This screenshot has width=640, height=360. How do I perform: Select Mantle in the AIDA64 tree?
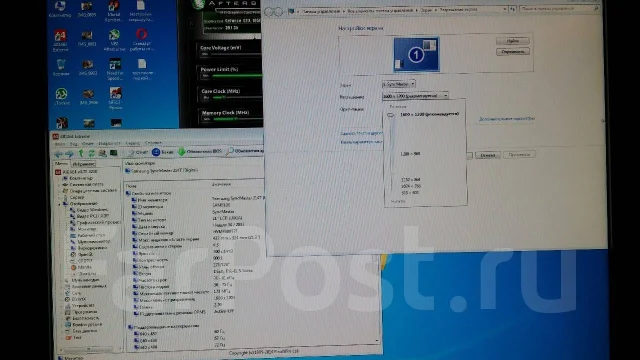[x=81, y=267]
